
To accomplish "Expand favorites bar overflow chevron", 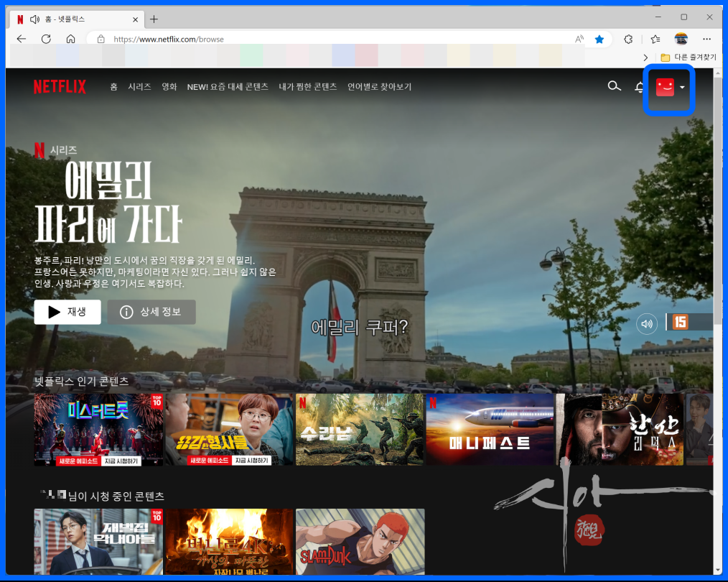I will (645, 57).
